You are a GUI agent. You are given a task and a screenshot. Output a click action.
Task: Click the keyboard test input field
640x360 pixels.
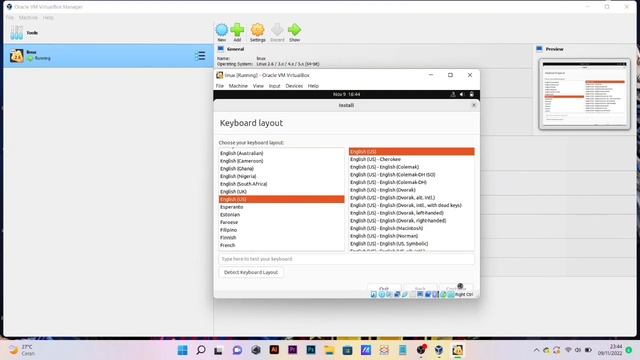pyautogui.click(x=347, y=259)
